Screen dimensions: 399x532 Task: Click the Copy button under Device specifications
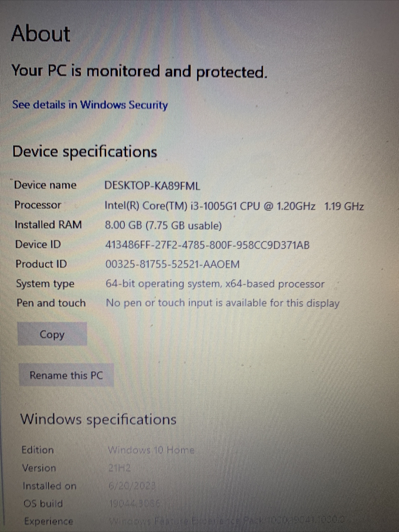pos(52,334)
